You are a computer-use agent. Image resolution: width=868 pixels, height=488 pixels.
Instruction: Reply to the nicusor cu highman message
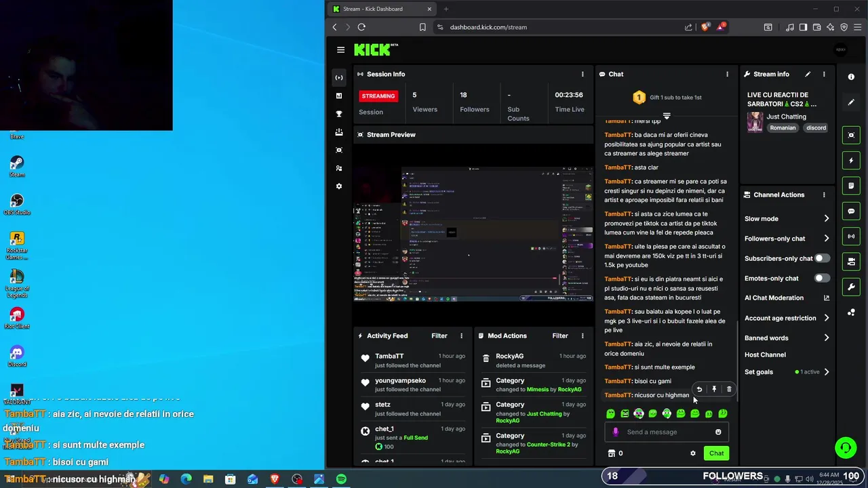[x=699, y=389]
